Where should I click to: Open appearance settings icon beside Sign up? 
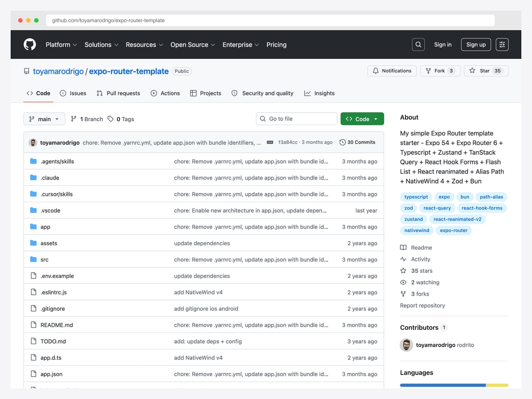502,44
